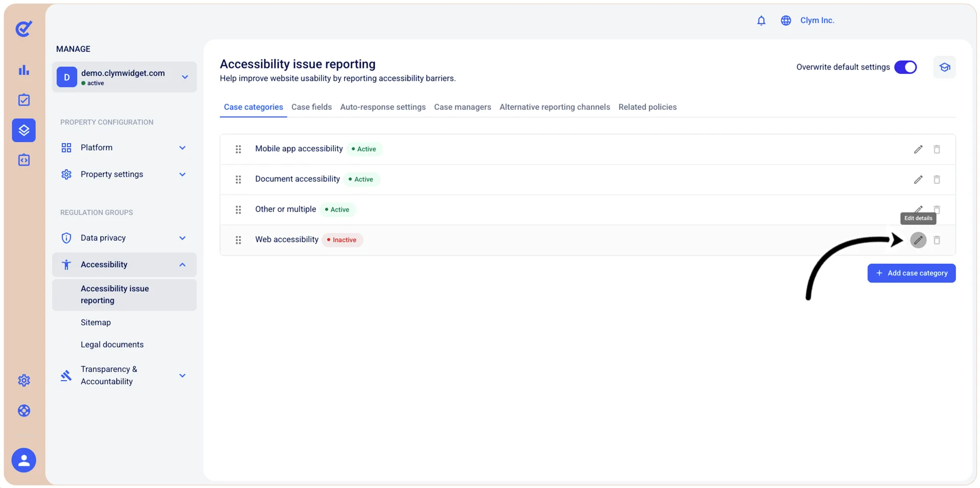The image size is (980, 488).
Task: Click the notification bell icon
Action: click(x=761, y=20)
